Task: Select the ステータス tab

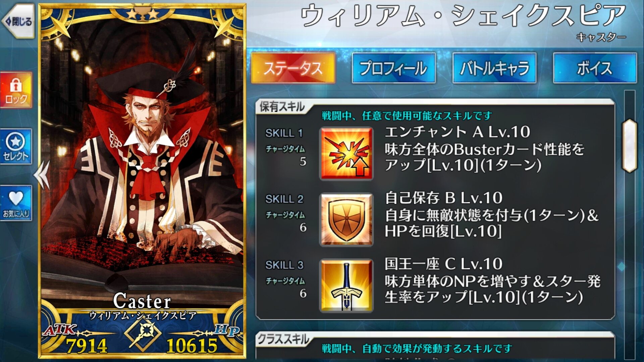Action: pos(293,68)
